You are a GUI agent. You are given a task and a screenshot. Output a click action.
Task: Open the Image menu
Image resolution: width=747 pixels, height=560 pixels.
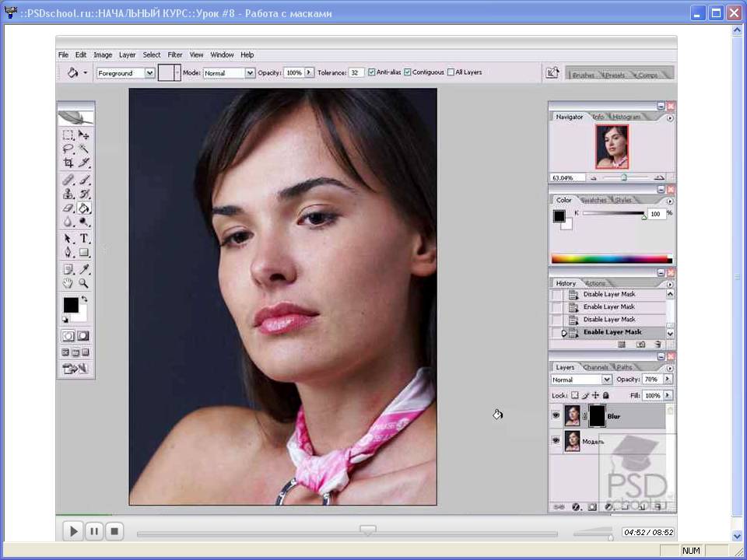click(103, 54)
